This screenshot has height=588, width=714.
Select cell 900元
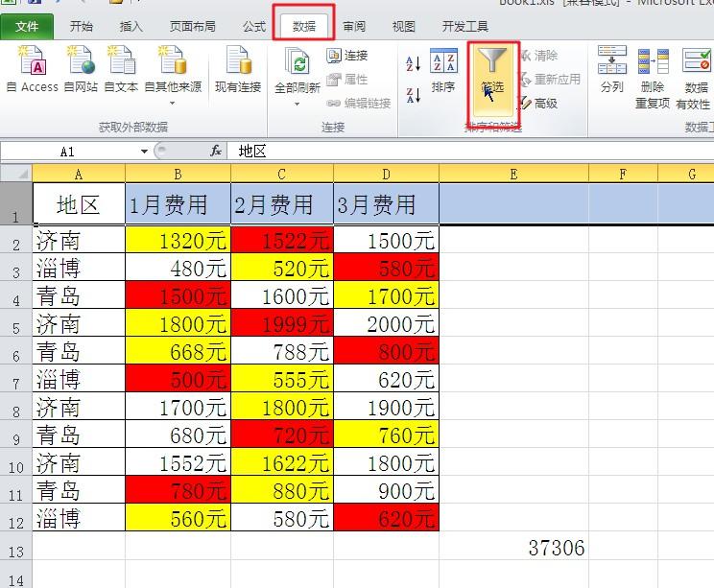point(386,490)
